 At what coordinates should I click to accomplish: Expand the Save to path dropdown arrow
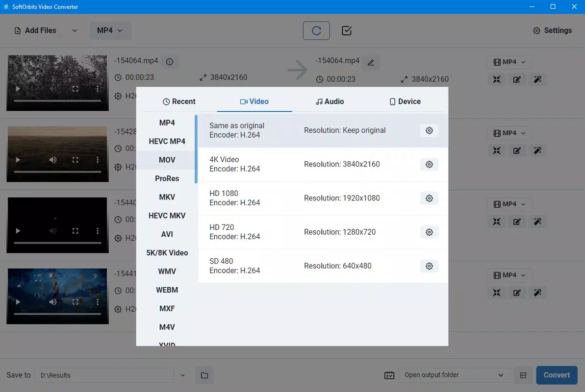click(182, 375)
